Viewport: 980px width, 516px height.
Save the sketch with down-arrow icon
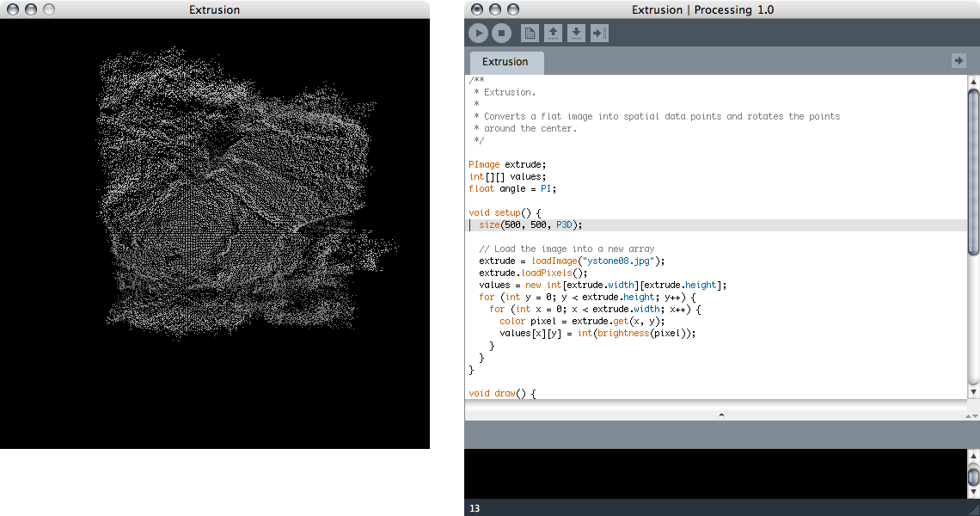577,34
